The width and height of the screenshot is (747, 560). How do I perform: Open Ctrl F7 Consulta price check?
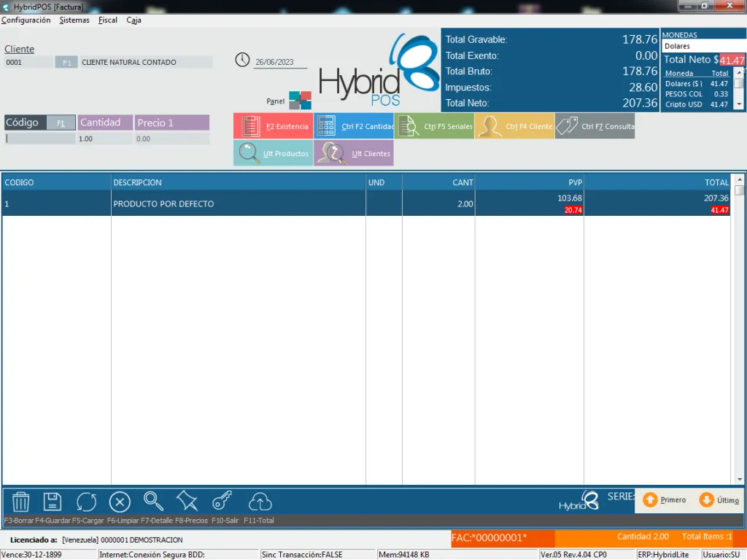[x=595, y=125]
